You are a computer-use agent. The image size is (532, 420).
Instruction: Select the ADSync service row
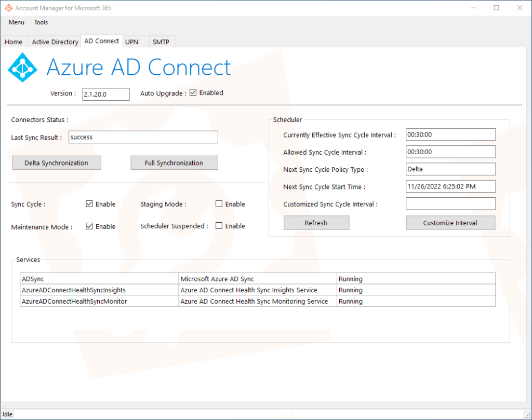pos(258,279)
